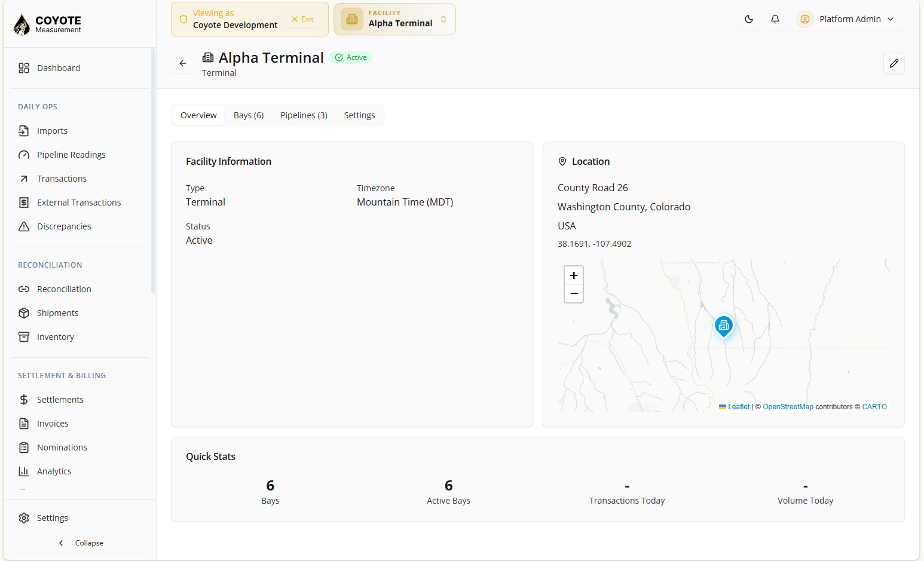This screenshot has height=561, width=924.
Task: Click the pencil edit facility icon
Action: pyautogui.click(x=894, y=63)
